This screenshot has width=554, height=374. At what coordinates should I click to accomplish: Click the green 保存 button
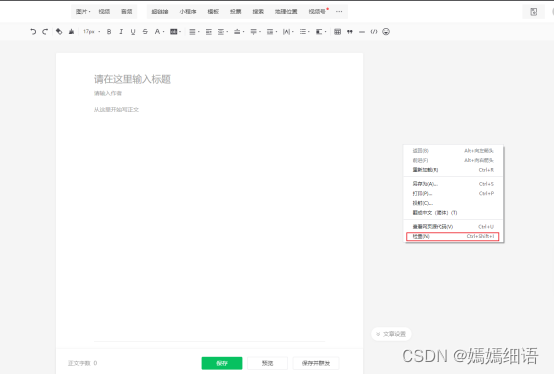222,363
